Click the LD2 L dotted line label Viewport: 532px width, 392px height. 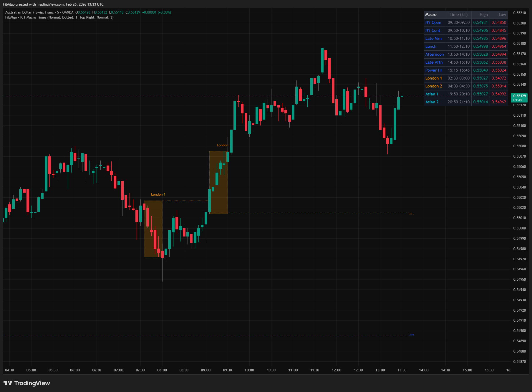[x=411, y=214]
